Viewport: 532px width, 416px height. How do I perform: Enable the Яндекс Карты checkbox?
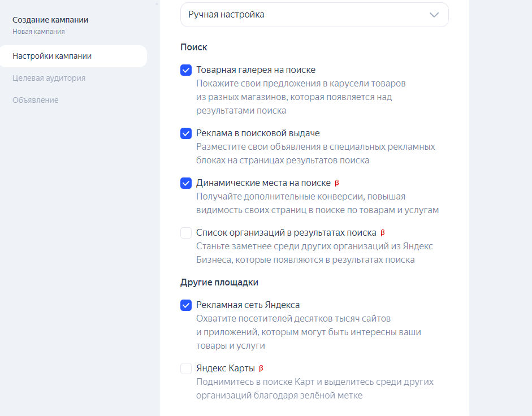[x=186, y=368]
